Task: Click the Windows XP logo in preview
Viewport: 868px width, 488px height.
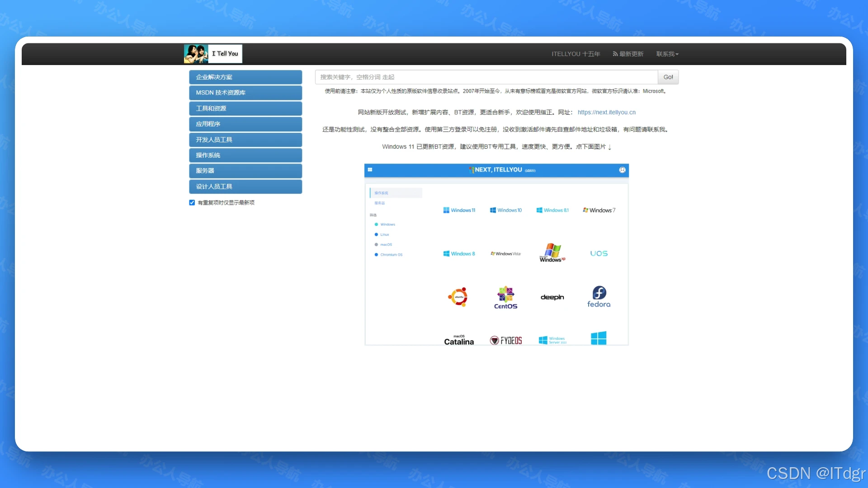Action: point(552,253)
